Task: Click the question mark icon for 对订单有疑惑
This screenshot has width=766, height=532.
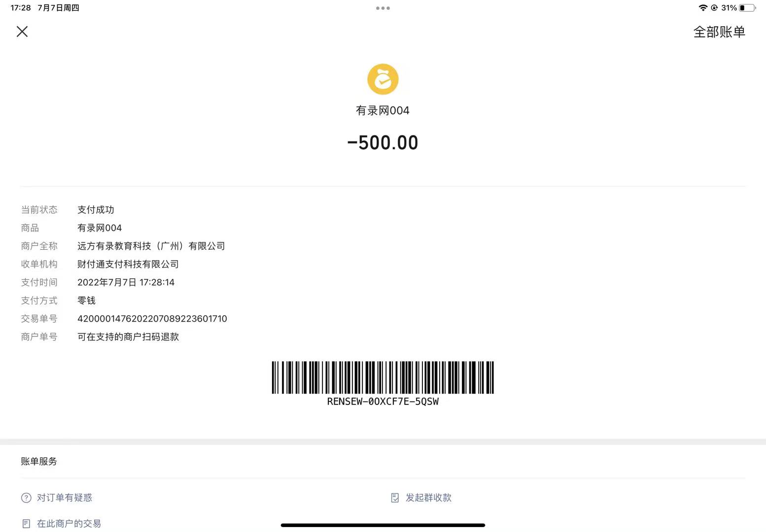Action: pyautogui.click(x=26, y=498)
